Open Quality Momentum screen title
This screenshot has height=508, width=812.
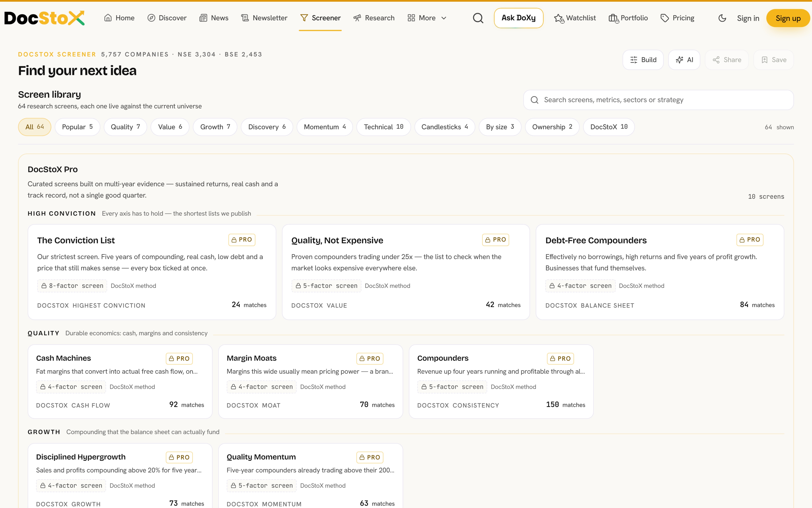point(261,457)
